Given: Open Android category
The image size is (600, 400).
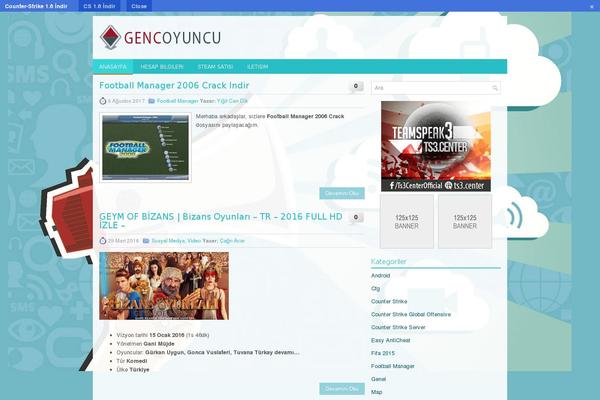Looking at the screenshot, I should (380, 276).
